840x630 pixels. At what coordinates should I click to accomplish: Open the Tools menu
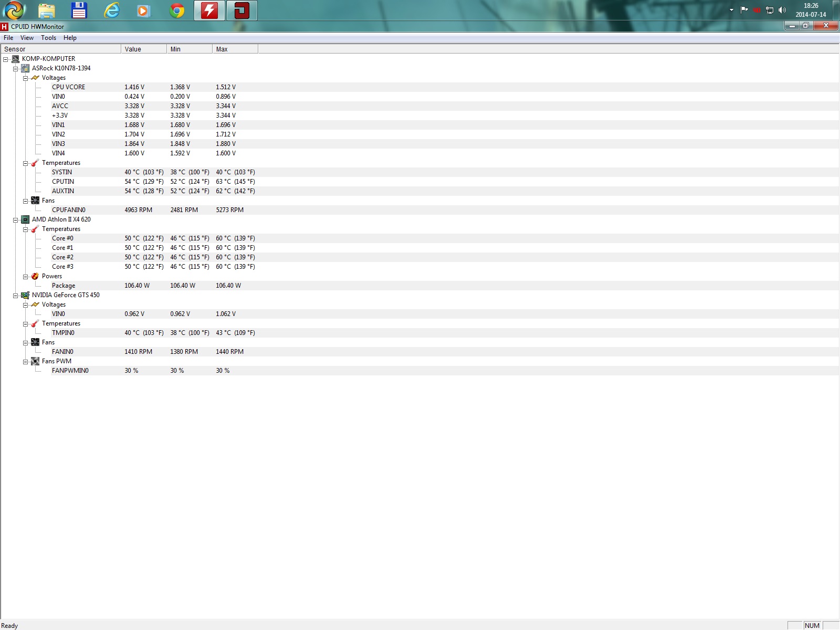tap(48, 38)
